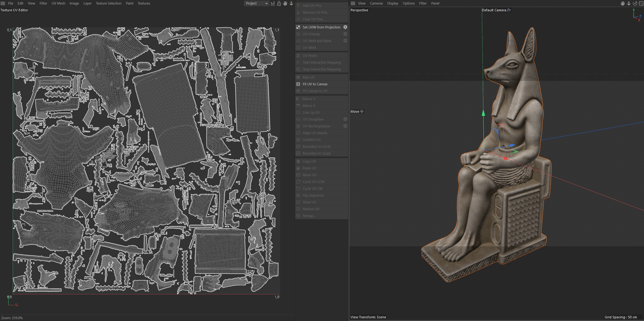Screen dimensions: 644x321
Task: Click the Default Camera link icon
Action: tap(509, 10)
